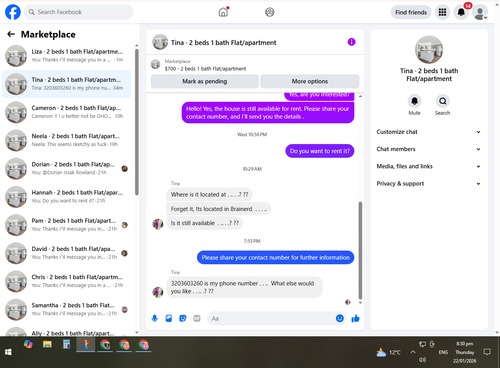Open Cameron's conversation in the list
Image resolution: width=500 pixels, height=368 pixels.
coord(66,112)
